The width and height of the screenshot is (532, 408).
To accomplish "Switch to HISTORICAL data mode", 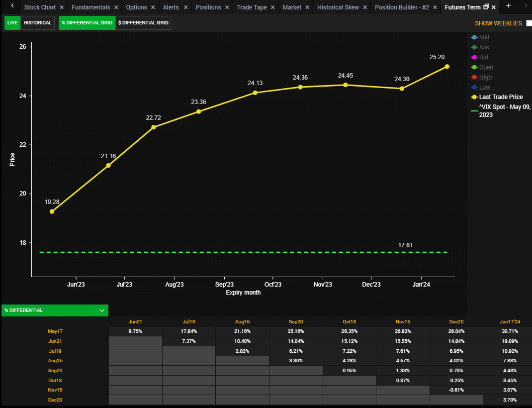I will [37, 23].
